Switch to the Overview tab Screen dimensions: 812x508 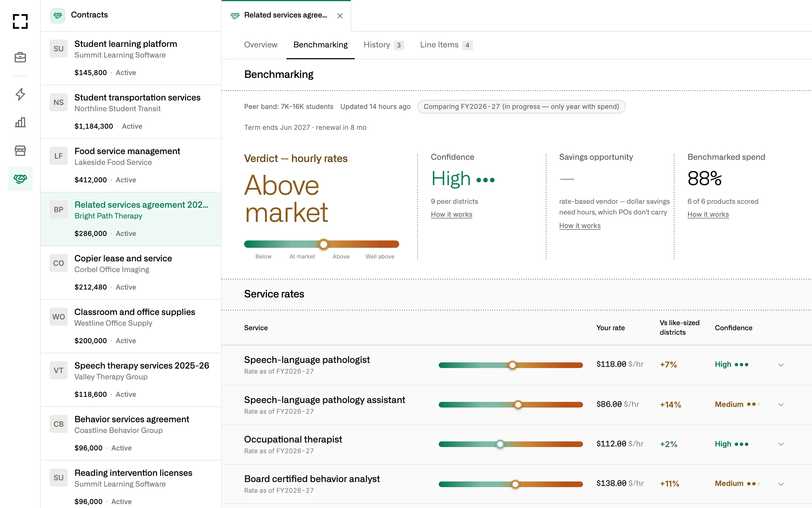(x=261, y=45)
